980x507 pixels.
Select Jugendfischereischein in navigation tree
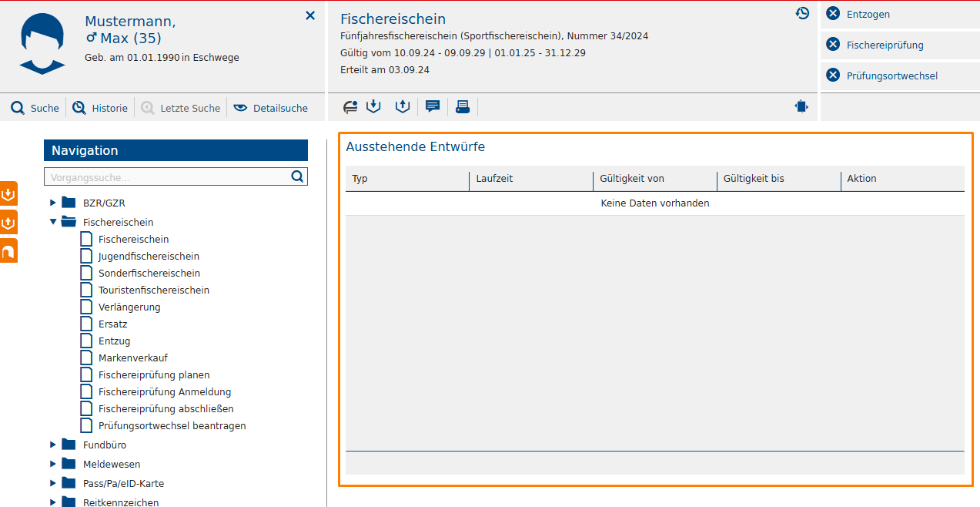pyautogui.click(x=149, y=257)
